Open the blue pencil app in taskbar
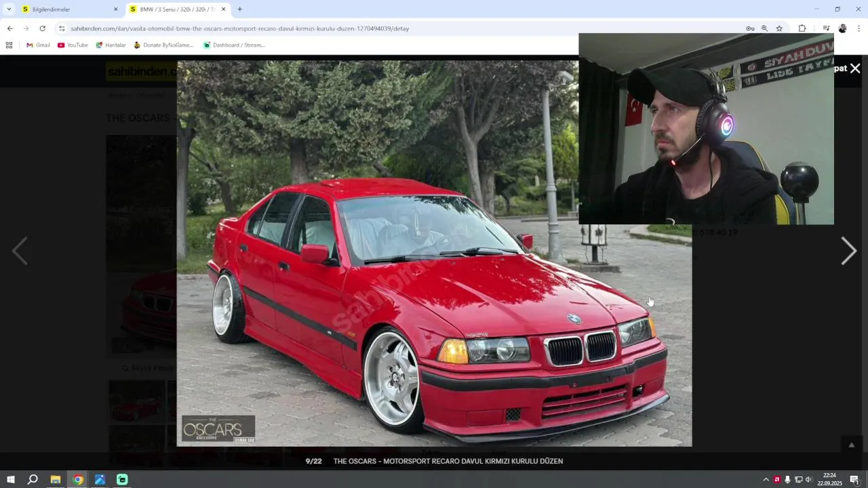Image resolution: width=868 pixels, height=488 pixels. pyautogui.click(x=100, y=480)
